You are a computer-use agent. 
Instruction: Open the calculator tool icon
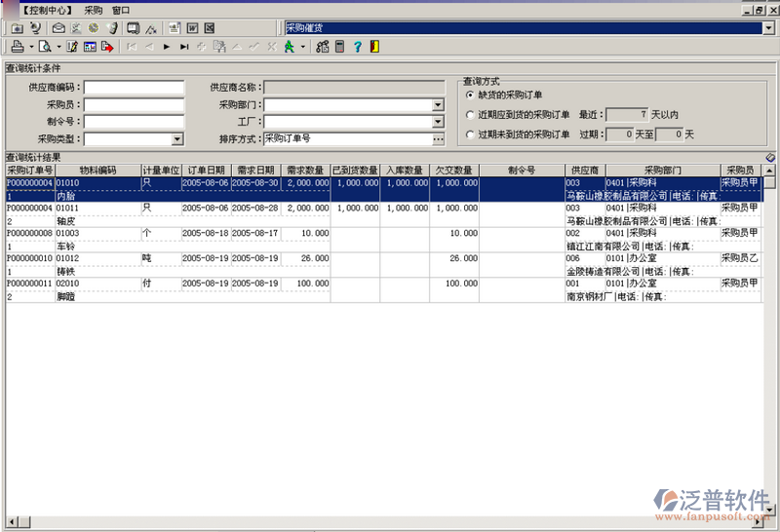(339, 46)
